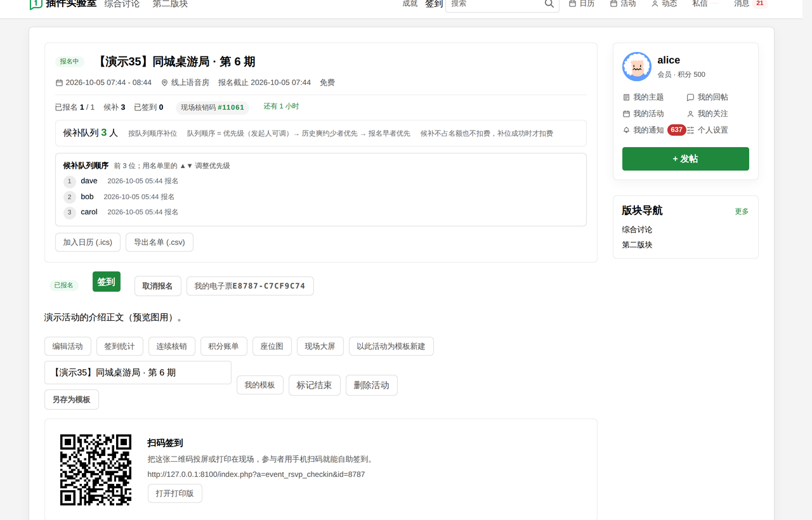The image size is (812, 520).
Task: Click the 打开打印版 button
Action: [x=175, y=493]
